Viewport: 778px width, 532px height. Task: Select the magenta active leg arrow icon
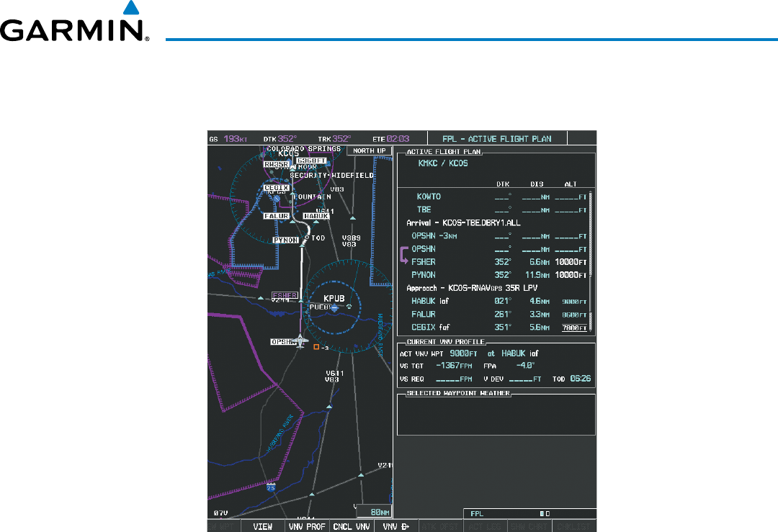click(404, 256)
